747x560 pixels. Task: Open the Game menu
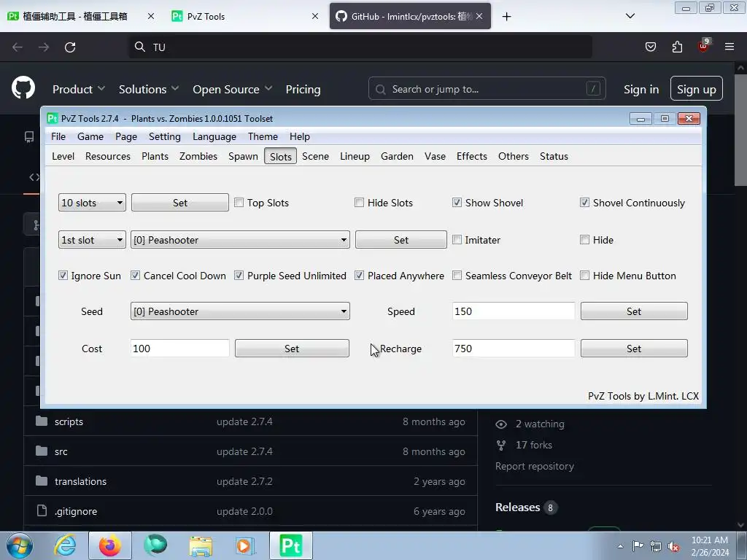tap(90, 136)
